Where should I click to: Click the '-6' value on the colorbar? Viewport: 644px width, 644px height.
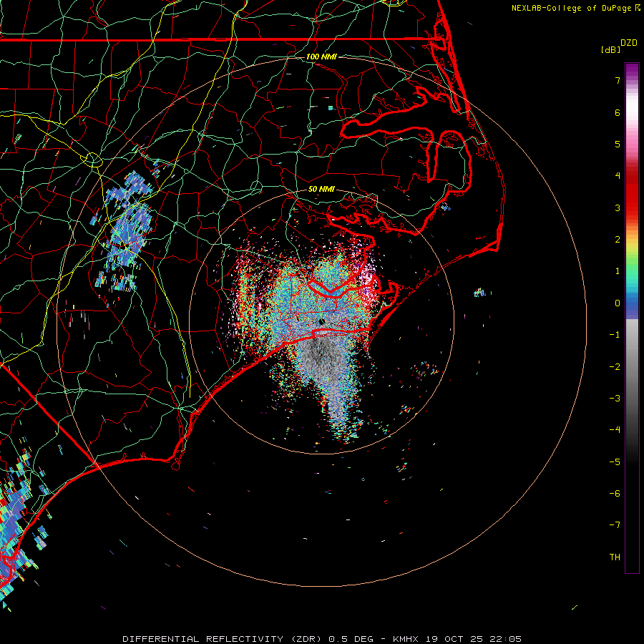pyautogui.click(x=615, y=494)
